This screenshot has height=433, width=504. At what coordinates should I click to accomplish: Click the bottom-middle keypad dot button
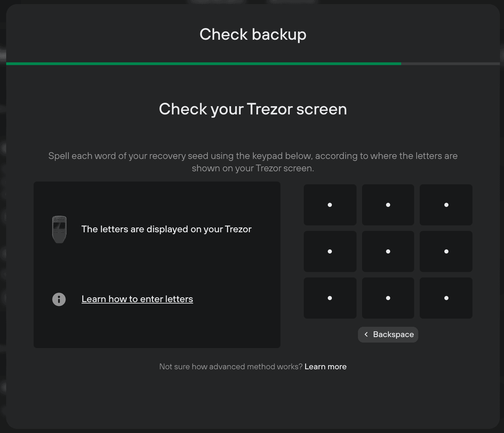click(x=388, y=298)
